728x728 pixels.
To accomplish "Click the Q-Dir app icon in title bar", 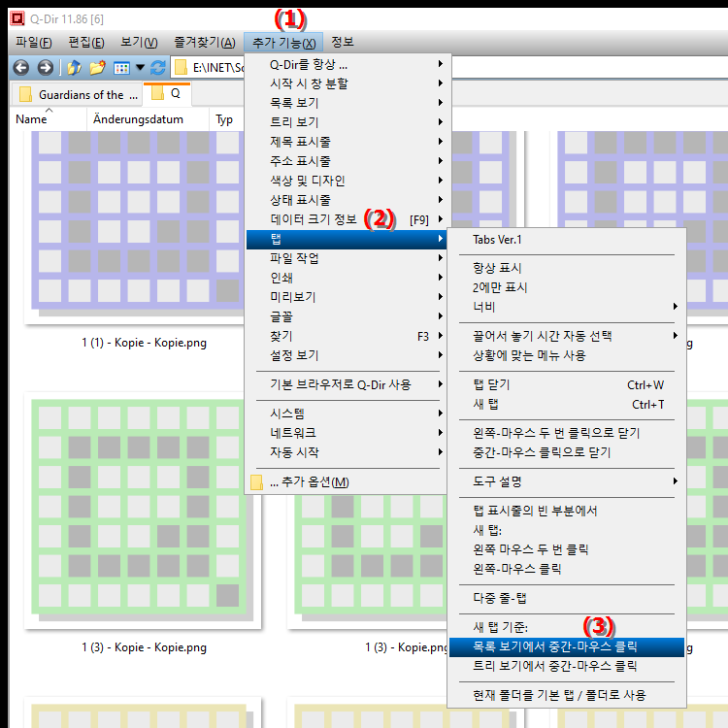I will coord(17,18).
